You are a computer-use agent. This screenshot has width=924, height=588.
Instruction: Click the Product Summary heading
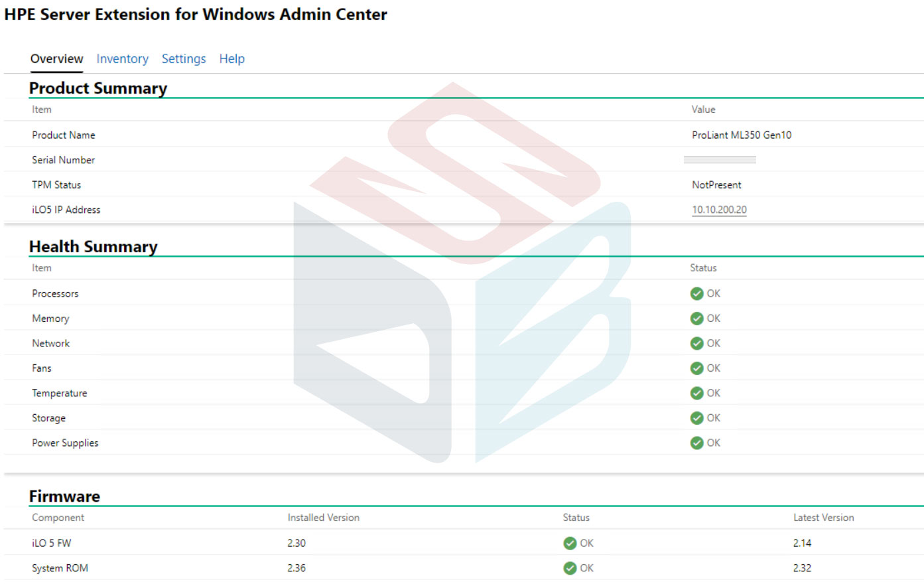tap(98, 88)
